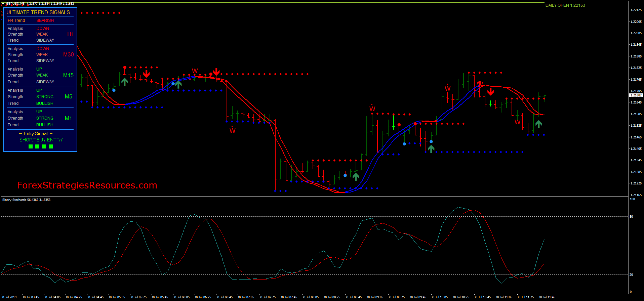The image size is (644, 301).
Task: Click the last green square under SHORT BUY ENTRY
Action: click(51, 146)
